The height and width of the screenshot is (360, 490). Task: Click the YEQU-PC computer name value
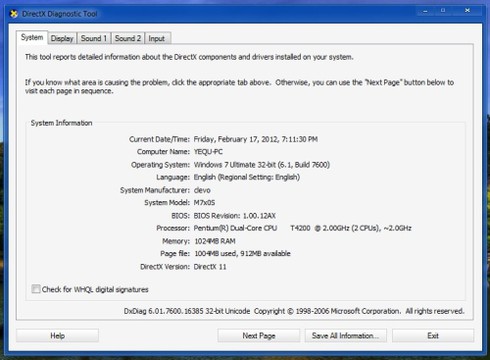(208, 152)
